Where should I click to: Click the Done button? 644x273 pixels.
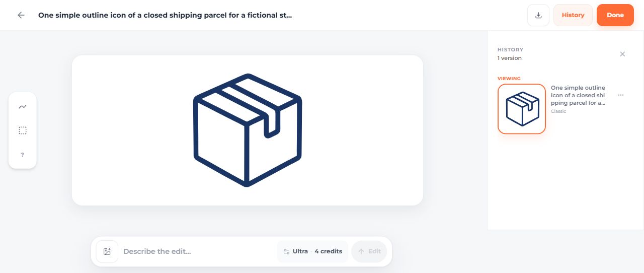tap(615, 15)
